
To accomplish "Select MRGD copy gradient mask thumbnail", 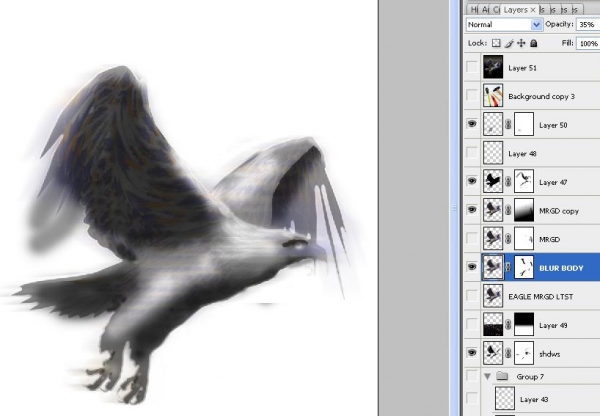I will 524,210.
